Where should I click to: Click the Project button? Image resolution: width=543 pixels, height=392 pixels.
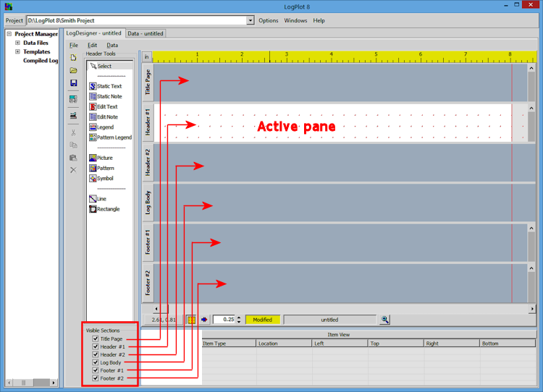(14, 20)
